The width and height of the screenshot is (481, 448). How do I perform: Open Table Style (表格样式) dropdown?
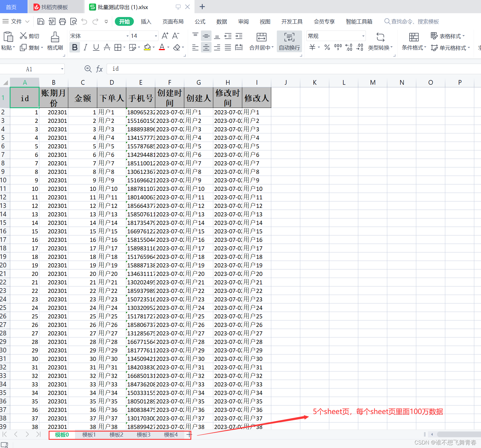coord(448,36)
